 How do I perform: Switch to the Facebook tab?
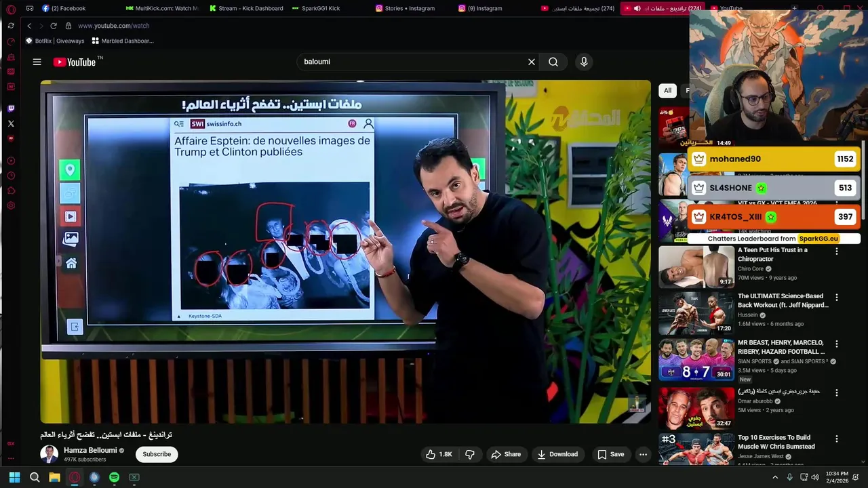tap(64, 8)
